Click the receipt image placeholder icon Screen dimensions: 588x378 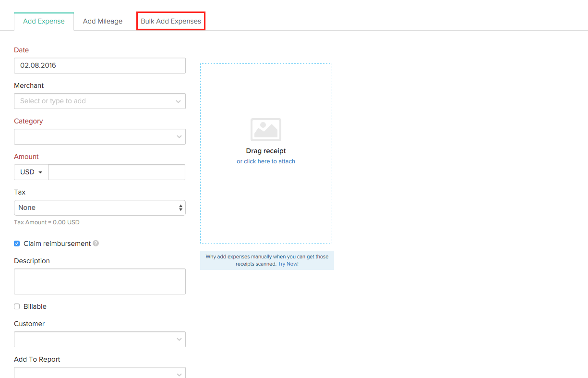click(265, 129)
